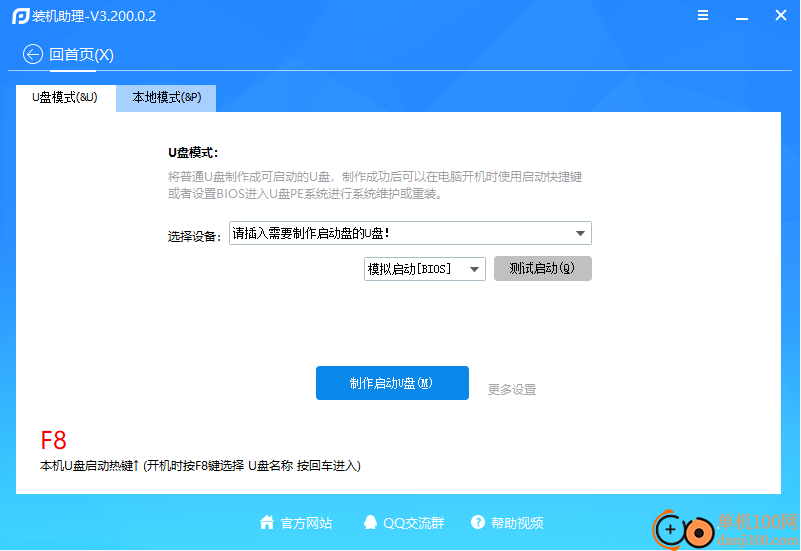Click the 本机U盘启动热键 hint text
This screenshot has height=551, width=801.
point(200,466)
